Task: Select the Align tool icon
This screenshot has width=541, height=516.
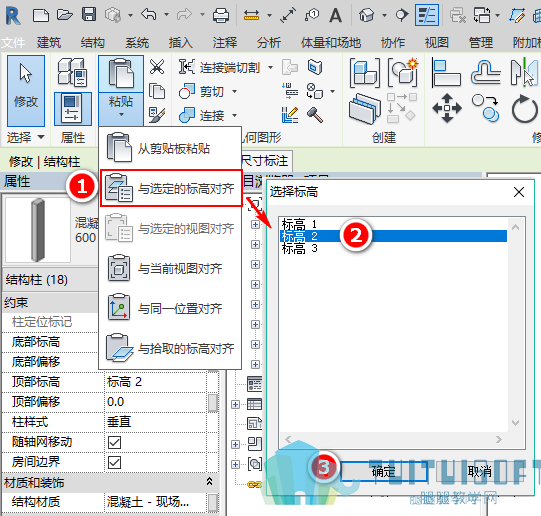Action: (x=446, y=73)
